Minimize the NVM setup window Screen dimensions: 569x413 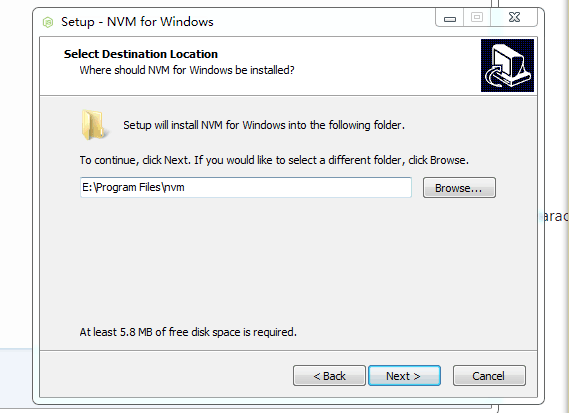pyautogui.click(x=450, y=18)
